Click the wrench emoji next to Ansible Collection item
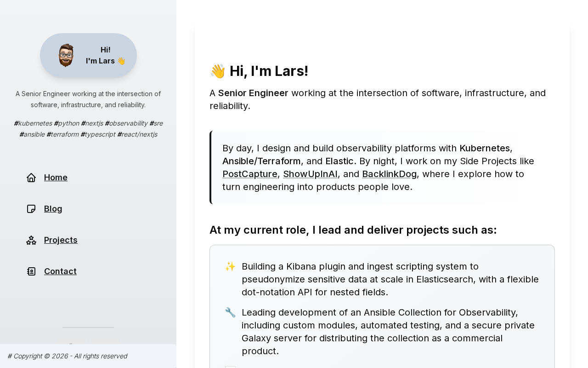Image resolution: width=588 pixels, height=368 pixels. 230,312
